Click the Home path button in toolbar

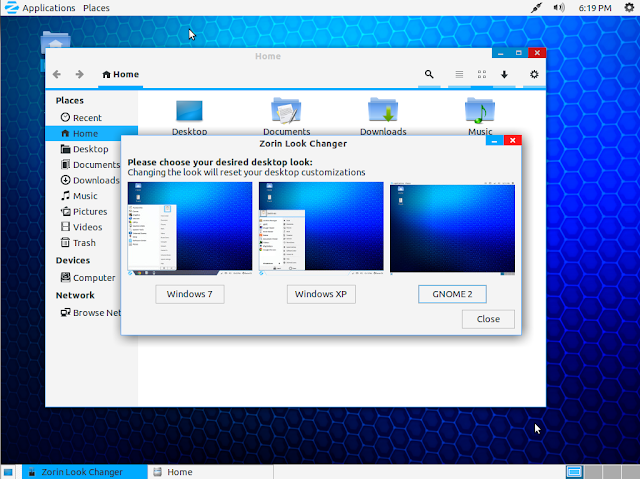(120, 74)
